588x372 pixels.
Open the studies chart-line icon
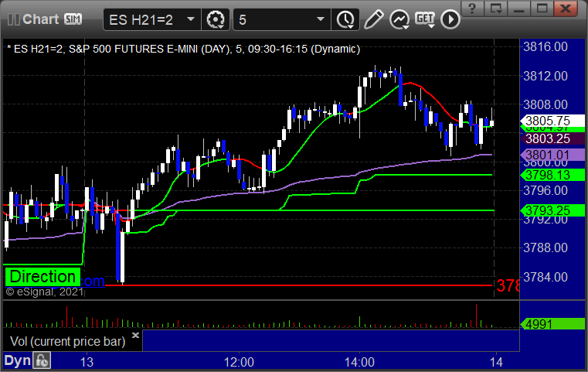pyautogui.click(x=399, y=19)
